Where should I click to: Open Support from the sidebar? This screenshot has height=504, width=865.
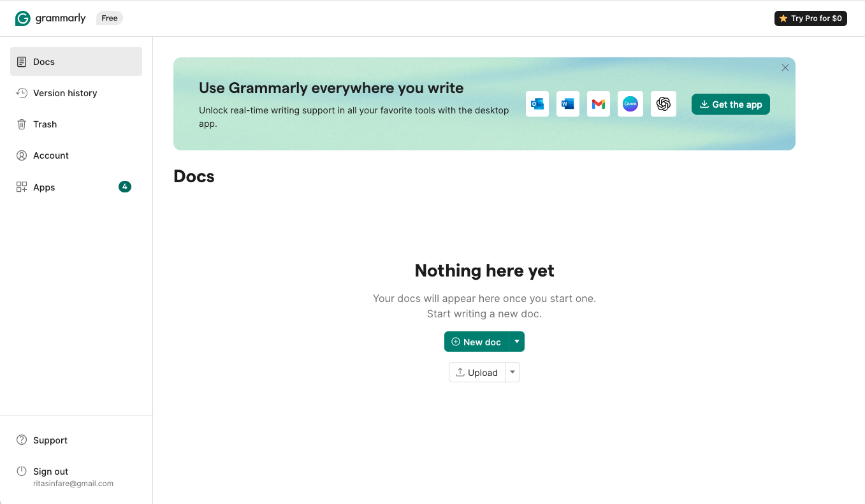point(50,440)
